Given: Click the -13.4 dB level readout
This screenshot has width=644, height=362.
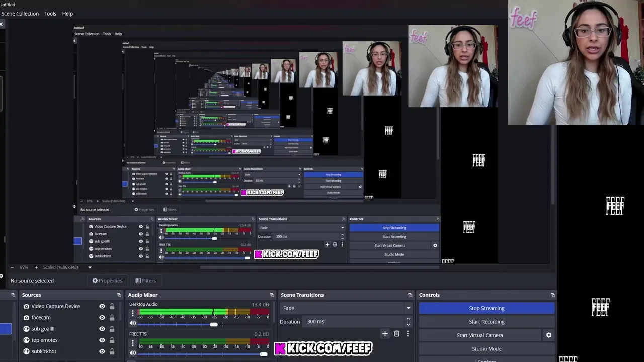Looking at the screenshot, I should (x=260, y=305).
